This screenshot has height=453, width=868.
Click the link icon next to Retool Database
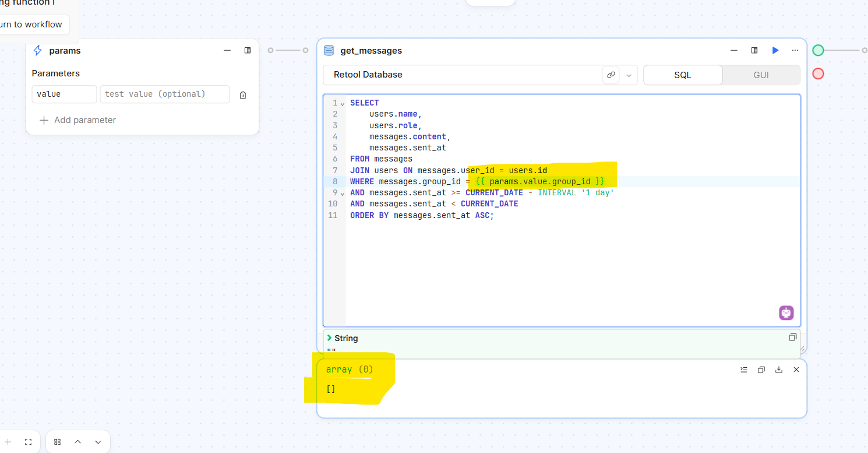[611, 75]
